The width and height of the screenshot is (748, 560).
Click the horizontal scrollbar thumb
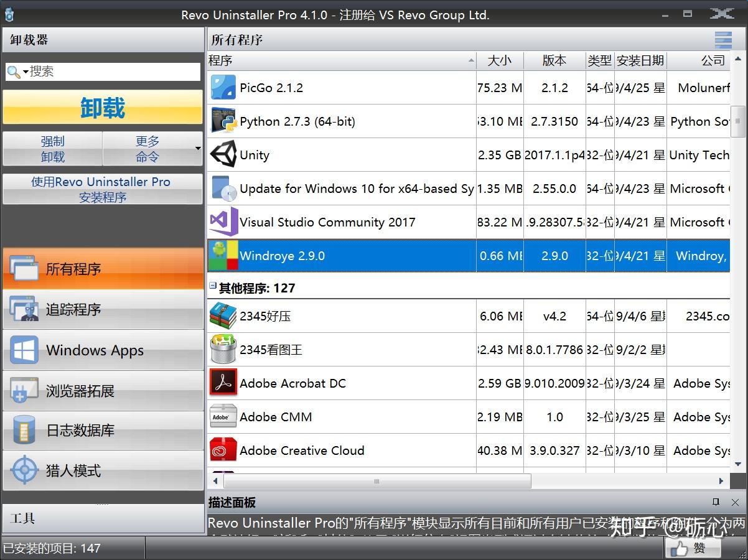pyautogui.click(x=377, y=481)
